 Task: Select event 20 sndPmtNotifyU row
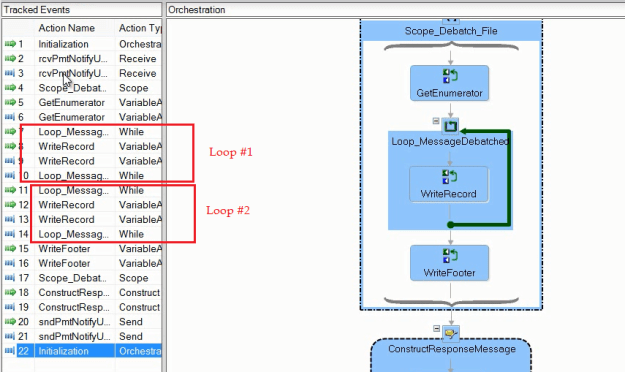coord(82,322)
